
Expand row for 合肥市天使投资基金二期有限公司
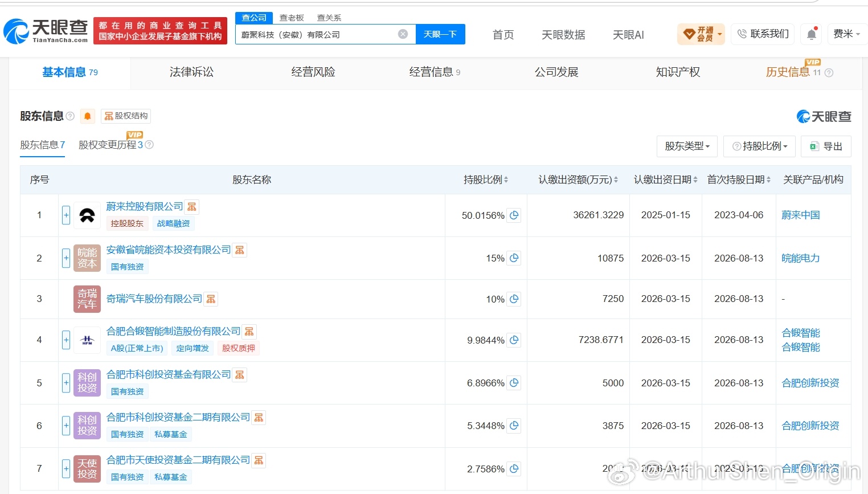66,469
